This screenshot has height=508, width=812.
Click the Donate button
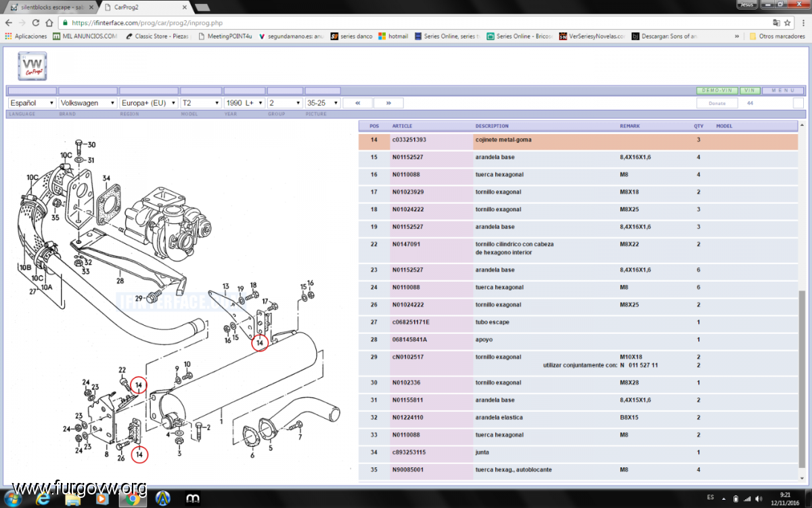click(717, 103)
